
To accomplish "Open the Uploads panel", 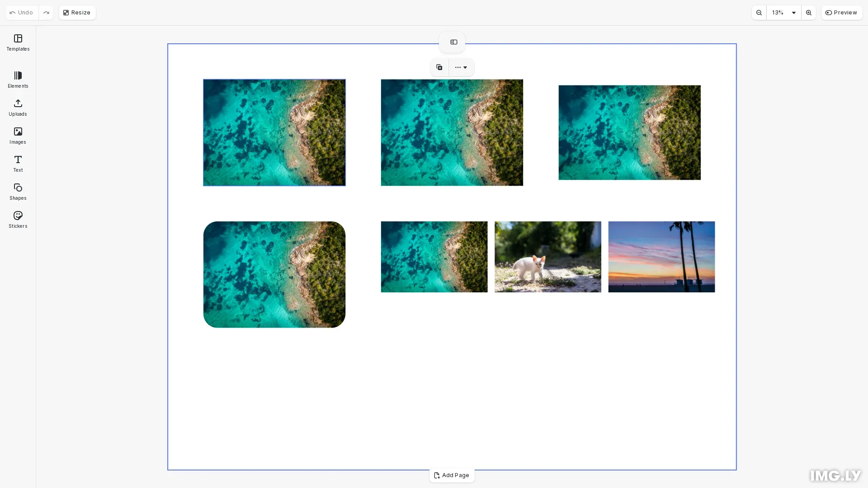I will click(x=18, y=108).
